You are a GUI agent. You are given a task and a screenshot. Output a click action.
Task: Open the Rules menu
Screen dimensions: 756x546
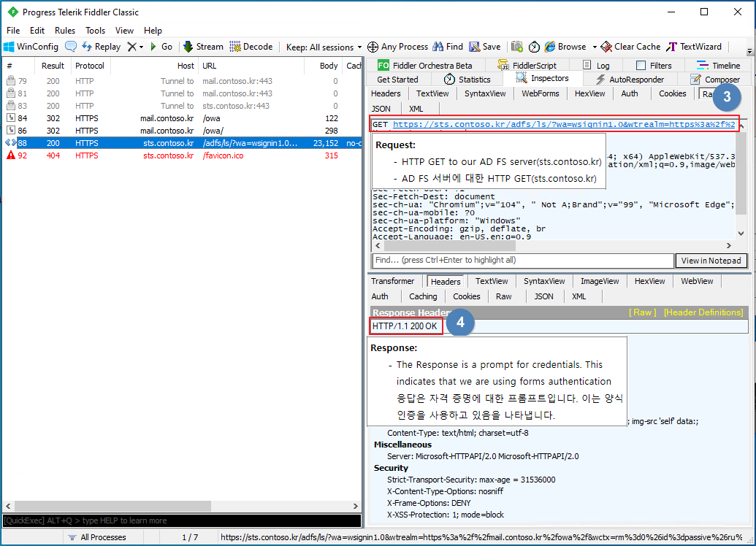click(64, 31)
